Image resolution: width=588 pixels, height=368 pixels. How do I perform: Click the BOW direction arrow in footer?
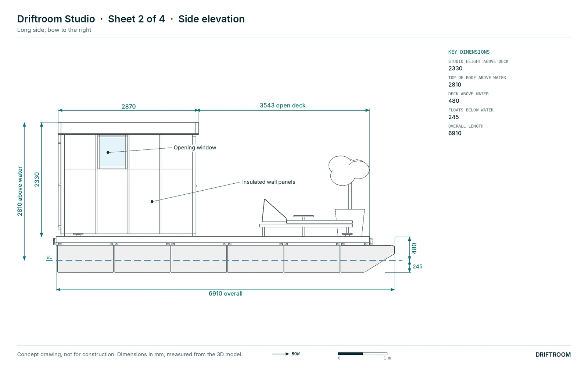(x=280, y=354)
